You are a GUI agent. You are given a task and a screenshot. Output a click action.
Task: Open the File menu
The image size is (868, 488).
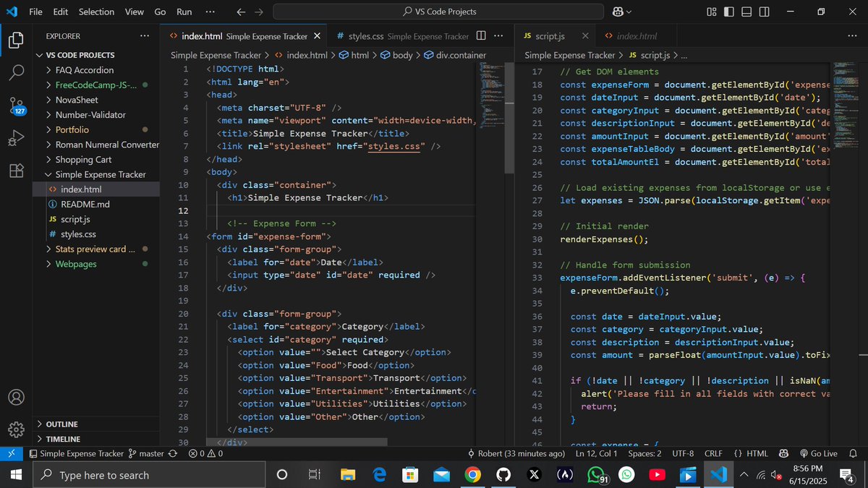point(35,12)
